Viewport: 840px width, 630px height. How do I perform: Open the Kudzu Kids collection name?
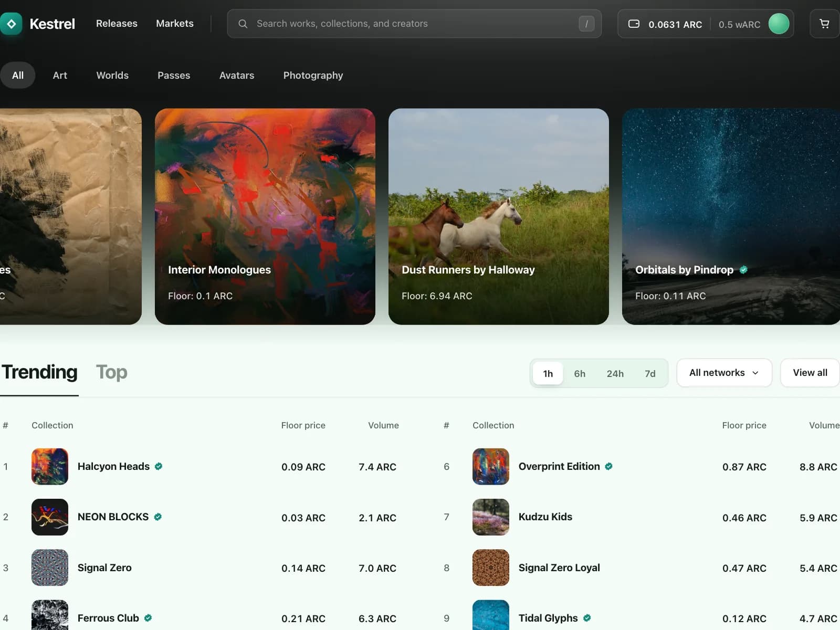tap(545, 517)
